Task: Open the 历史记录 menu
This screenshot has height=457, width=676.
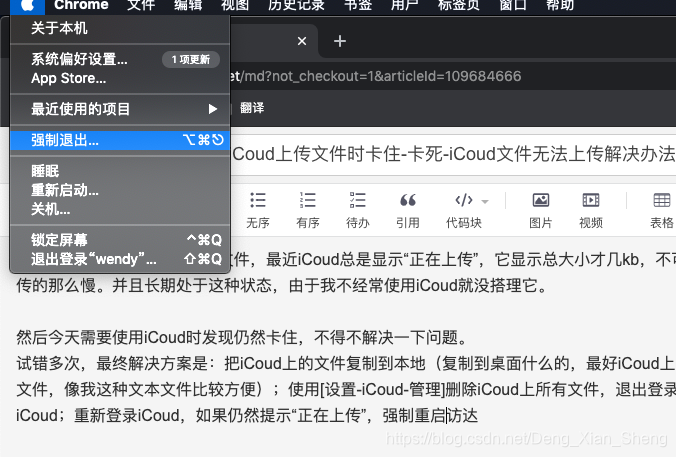Action: 296,5
